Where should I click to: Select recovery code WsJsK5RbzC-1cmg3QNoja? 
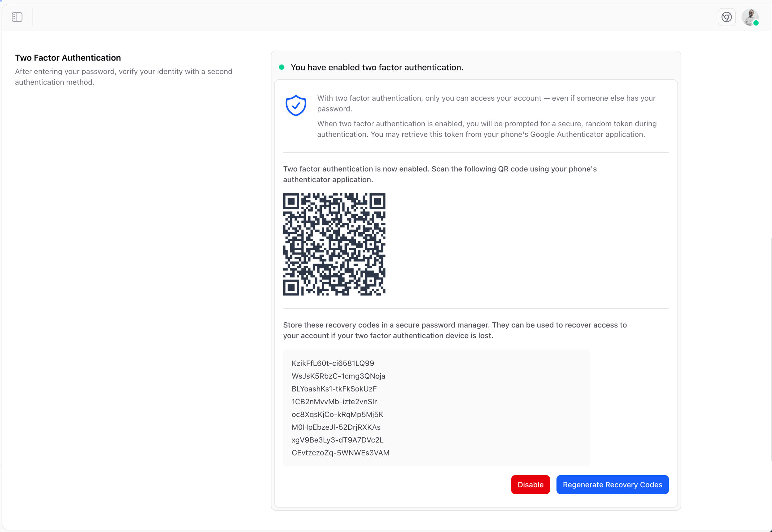coord(338,376)
